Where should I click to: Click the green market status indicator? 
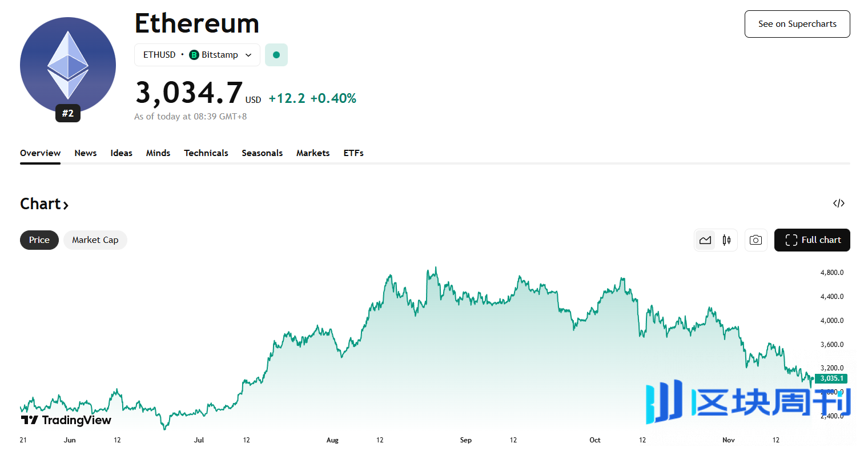(276, 55)
